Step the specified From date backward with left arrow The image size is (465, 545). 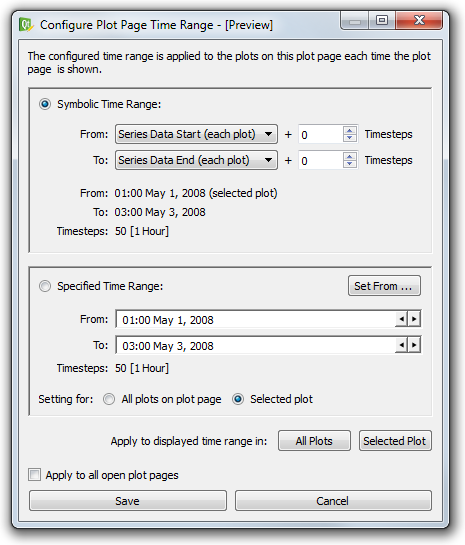401,319
